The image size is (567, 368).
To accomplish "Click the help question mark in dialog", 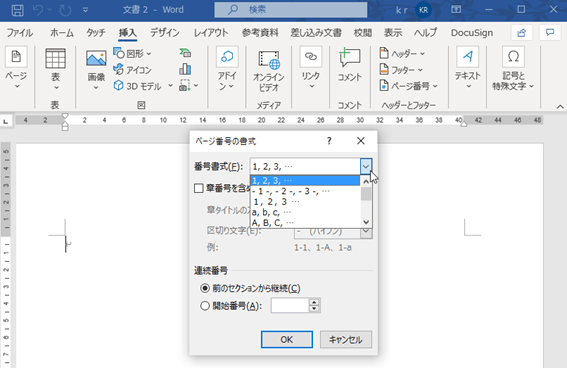I will tap(329, 141).
